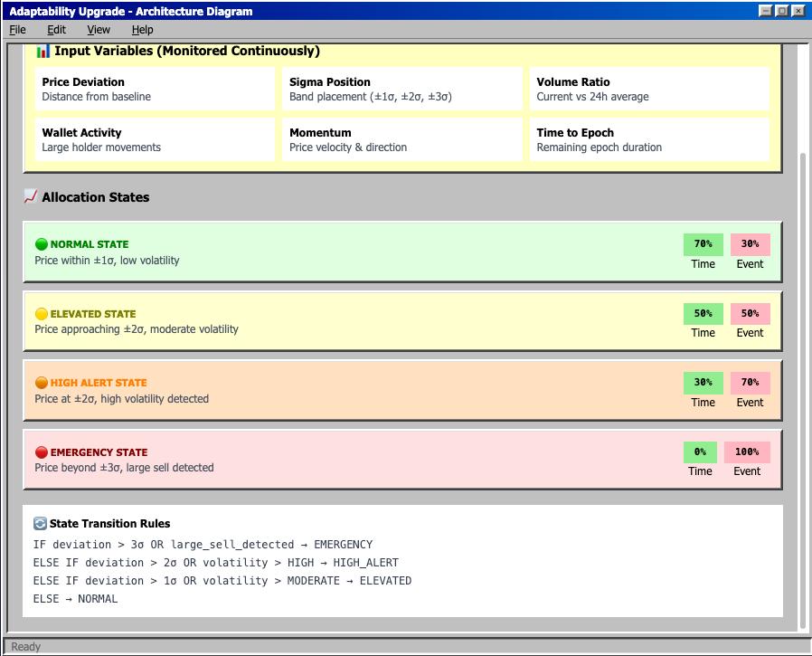Open the Help menu
Viewport: 812px width, 656px height.
(x=142, y=30)
